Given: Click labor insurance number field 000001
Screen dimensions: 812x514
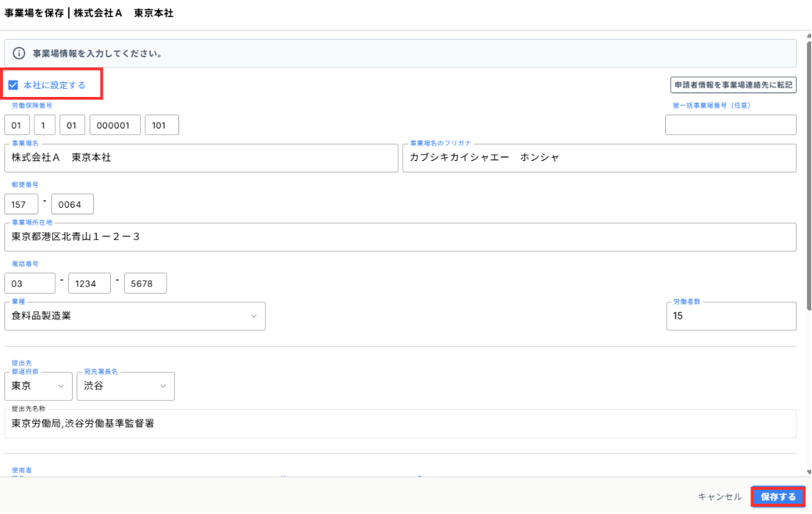Looking at the screenshot, I should point(115,126).
